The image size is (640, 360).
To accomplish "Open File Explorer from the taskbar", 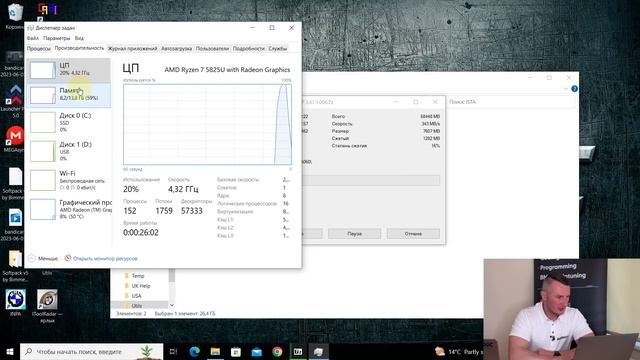I will click(215, 351).
